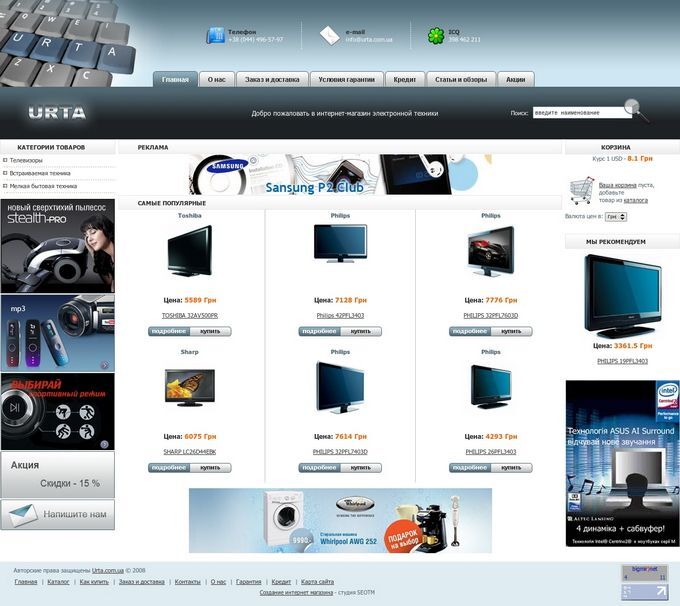
Task: Click подробнее for TOSHIBA 32AV500PR
Action: pyautogui.click(x=169, y=331)
